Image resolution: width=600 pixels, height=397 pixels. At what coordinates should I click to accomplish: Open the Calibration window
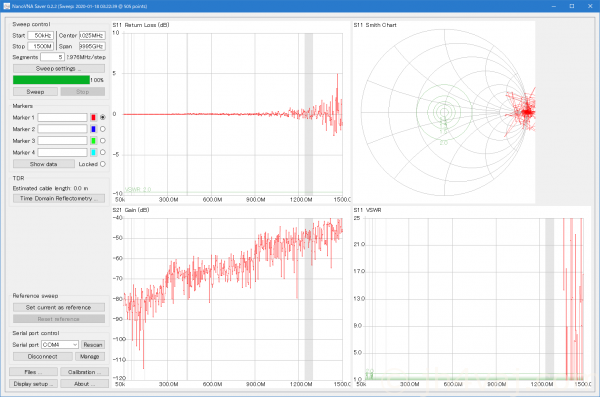pyautogui.click(x=84, y=372)
